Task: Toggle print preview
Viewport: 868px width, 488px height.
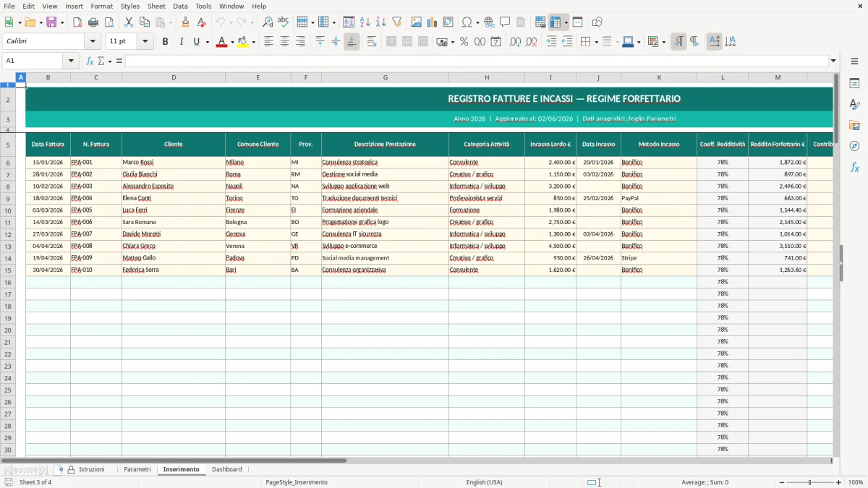Action: click(109, 22)
